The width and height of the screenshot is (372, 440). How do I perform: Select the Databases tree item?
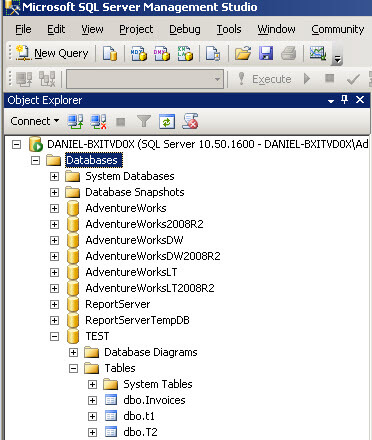(x=94, y=160)
